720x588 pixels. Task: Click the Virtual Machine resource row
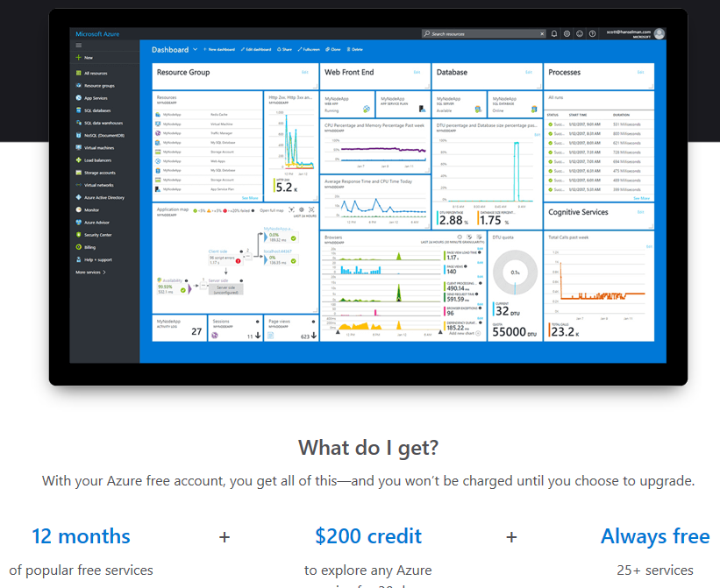[208, 124]
